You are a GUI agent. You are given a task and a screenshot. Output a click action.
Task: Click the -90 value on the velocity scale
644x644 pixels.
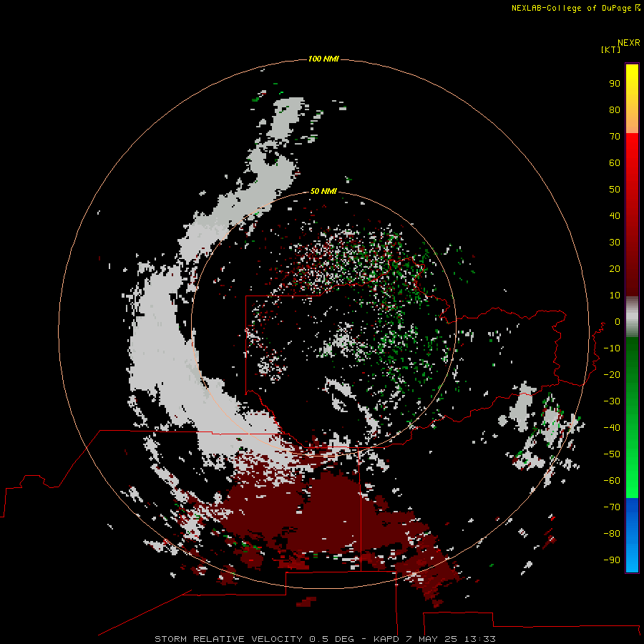(x=612, y=560)
